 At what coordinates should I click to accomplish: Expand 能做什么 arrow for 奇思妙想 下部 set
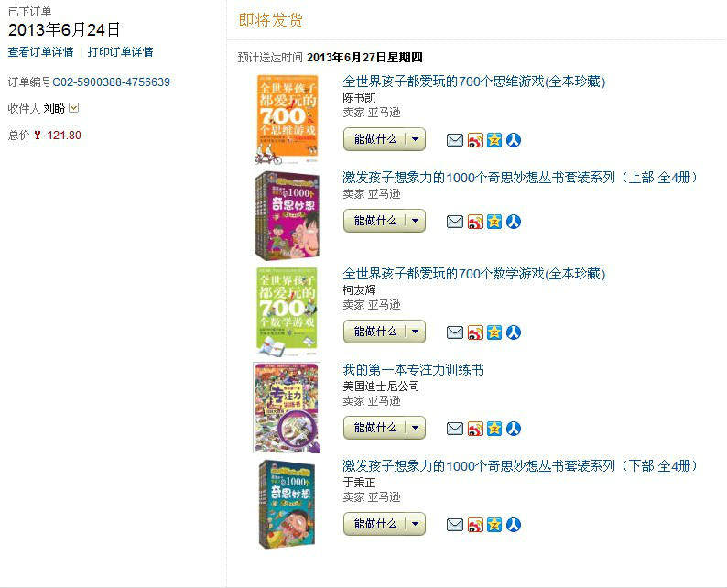click(416, 524)
